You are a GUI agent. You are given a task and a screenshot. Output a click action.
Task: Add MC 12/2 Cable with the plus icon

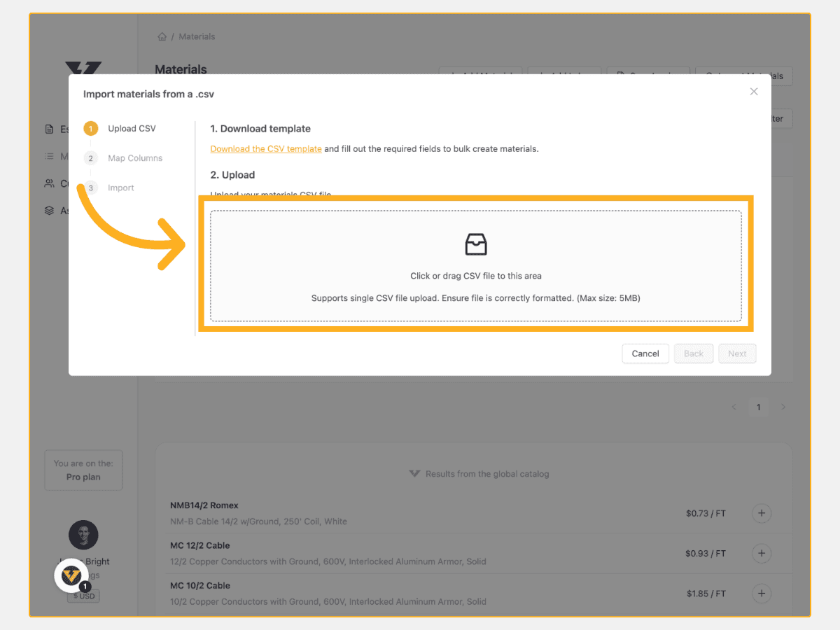coord(762,553)
